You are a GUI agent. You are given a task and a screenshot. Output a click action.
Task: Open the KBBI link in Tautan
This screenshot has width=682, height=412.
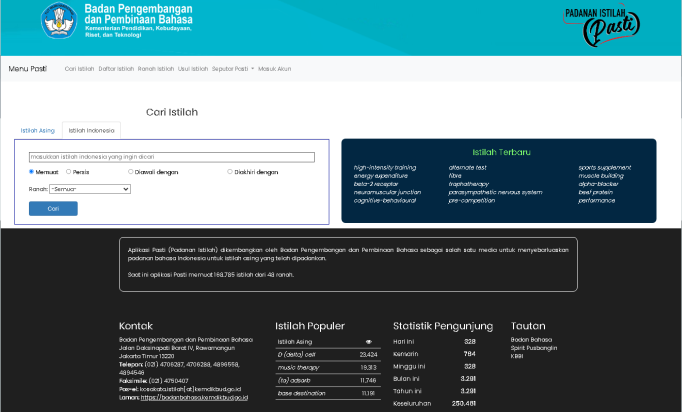coord(517,356)
